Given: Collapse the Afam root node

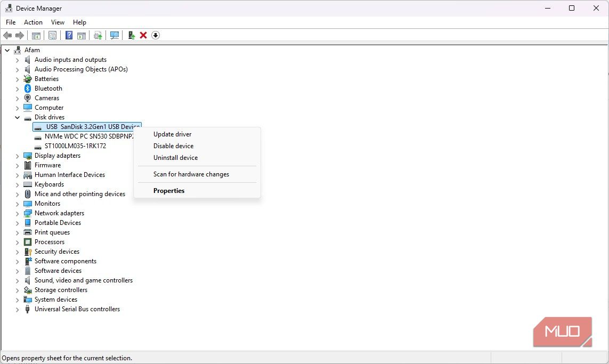Looking at the screenshot, I should coord(7,50).
